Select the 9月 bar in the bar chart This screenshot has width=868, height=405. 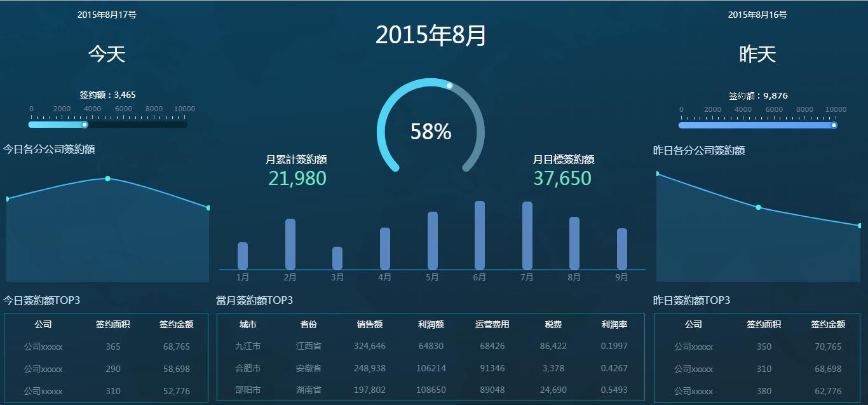pos(622,249)
